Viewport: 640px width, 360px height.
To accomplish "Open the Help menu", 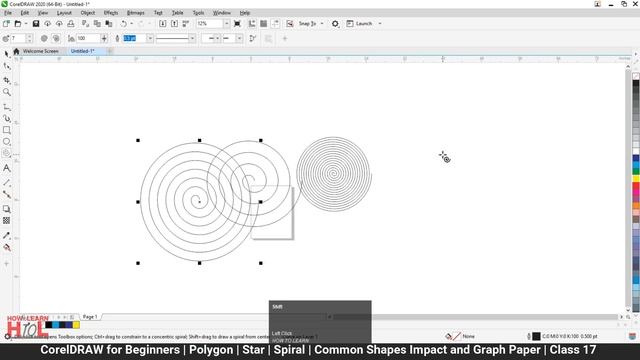I will point(244,13).
